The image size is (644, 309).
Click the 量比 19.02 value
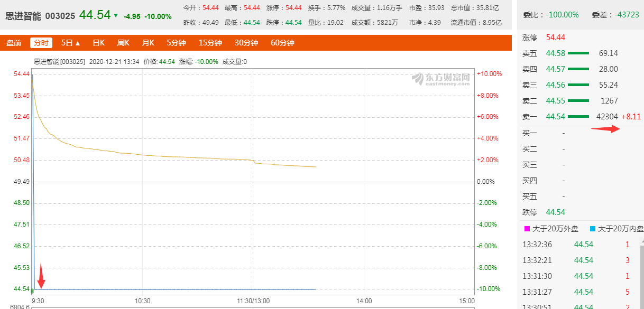[334, 23]
